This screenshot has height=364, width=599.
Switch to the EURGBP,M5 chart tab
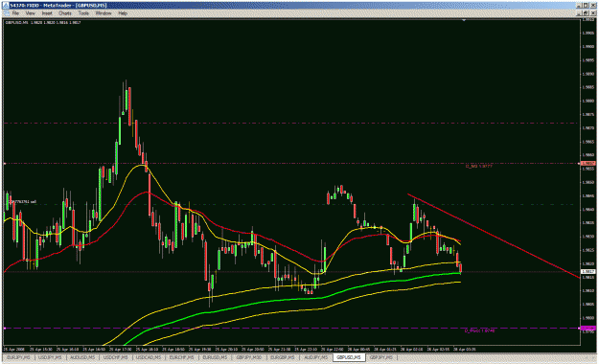coord(283,357)
